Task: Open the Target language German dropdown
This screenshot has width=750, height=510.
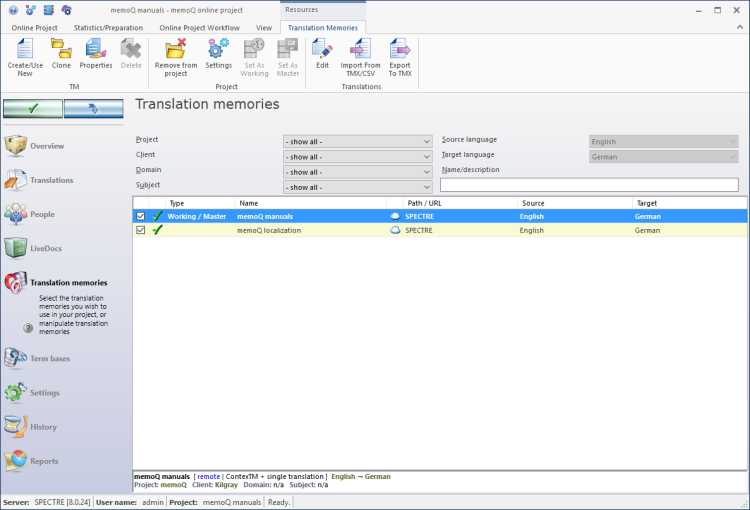Action: pos(664,157)
